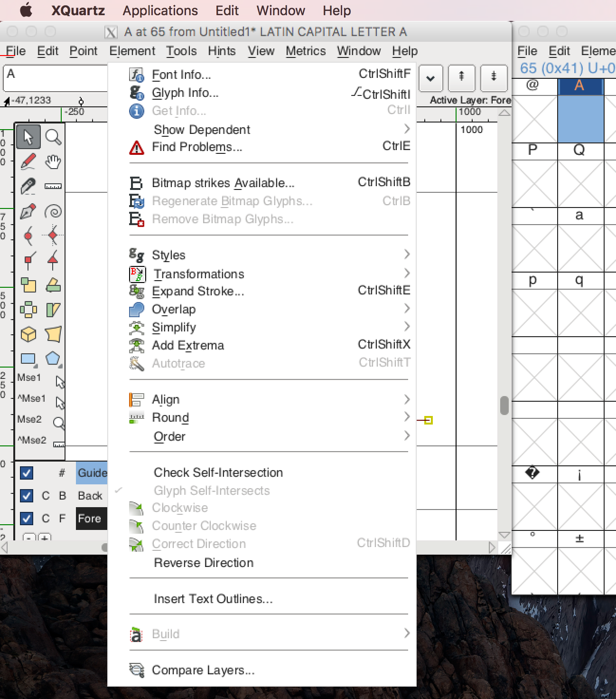Uncheck the Back layer checkbox
The width and height of the screenshot is (616, 699).
coord(27,495)
